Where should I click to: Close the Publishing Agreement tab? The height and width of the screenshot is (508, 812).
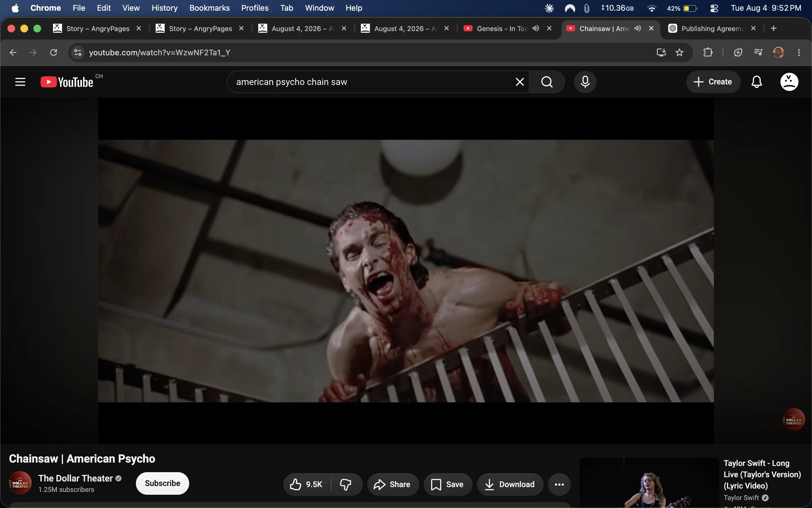click(753, 29)
